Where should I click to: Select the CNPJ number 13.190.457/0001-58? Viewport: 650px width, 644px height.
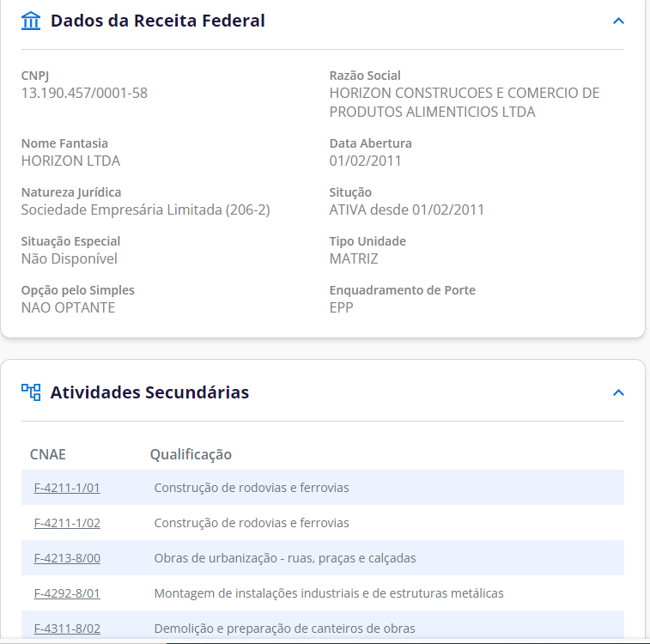pos(84,93)
